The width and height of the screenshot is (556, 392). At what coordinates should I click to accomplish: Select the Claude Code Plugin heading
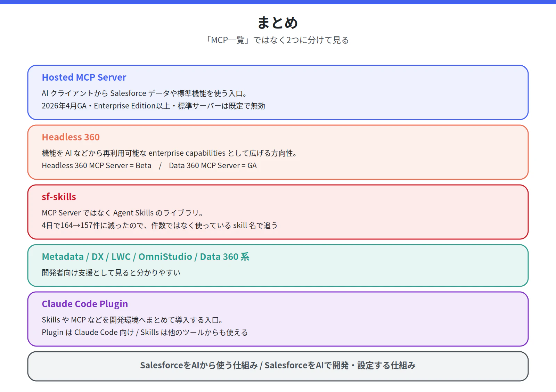pos(85,304)
